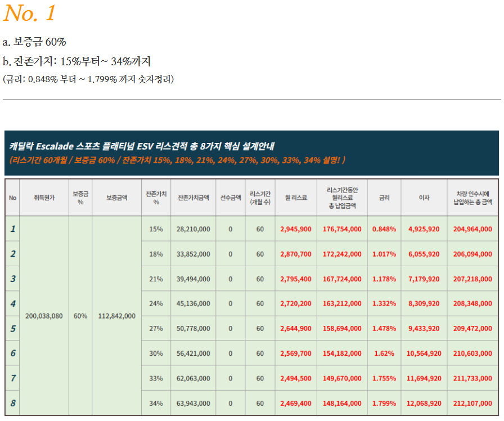Click interest amount 12,068,920
504x421 pixels.
tap(424, 404)
